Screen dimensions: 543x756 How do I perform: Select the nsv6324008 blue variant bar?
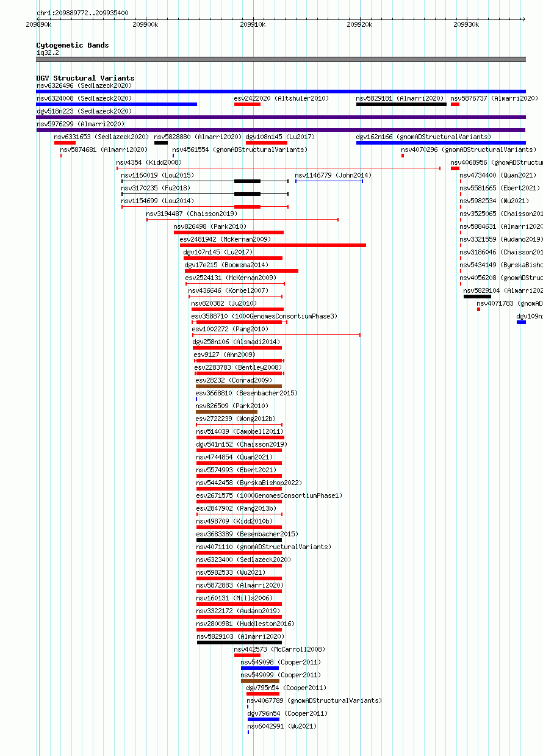click(117, 104)
